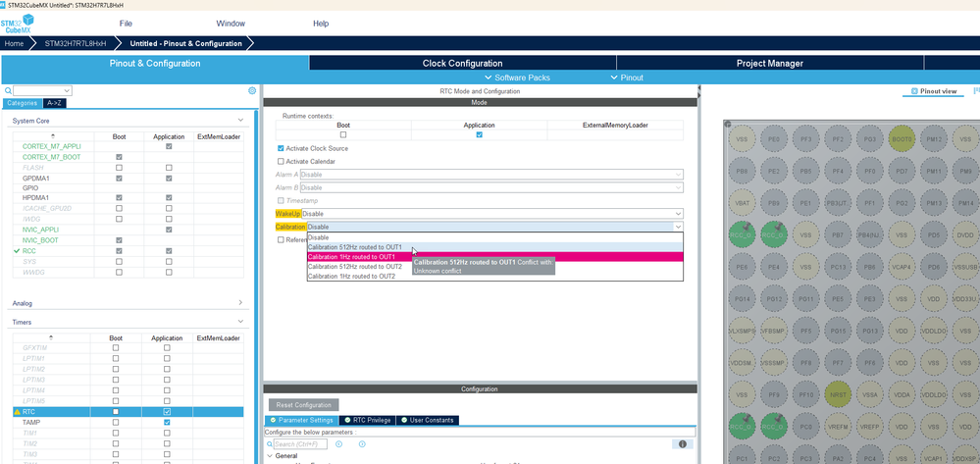
Task: Open the WakeUp dropdown
Action: pyautogui.click(x=491, y=214)
